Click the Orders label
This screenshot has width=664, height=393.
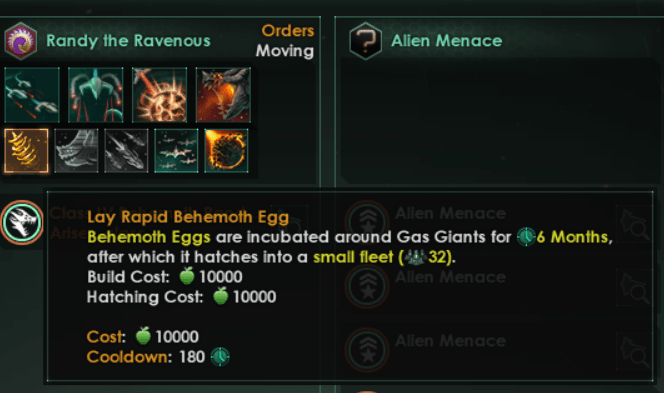pyautogui.click(x=288, y=30)
